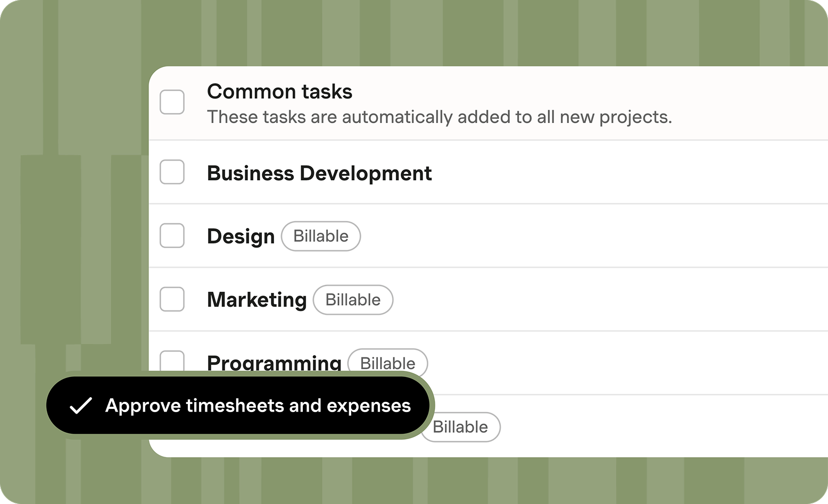The width and height of the screenshot is (828, 504).
Task: Click the Billable badge next to Design
Action: (321, 236)
